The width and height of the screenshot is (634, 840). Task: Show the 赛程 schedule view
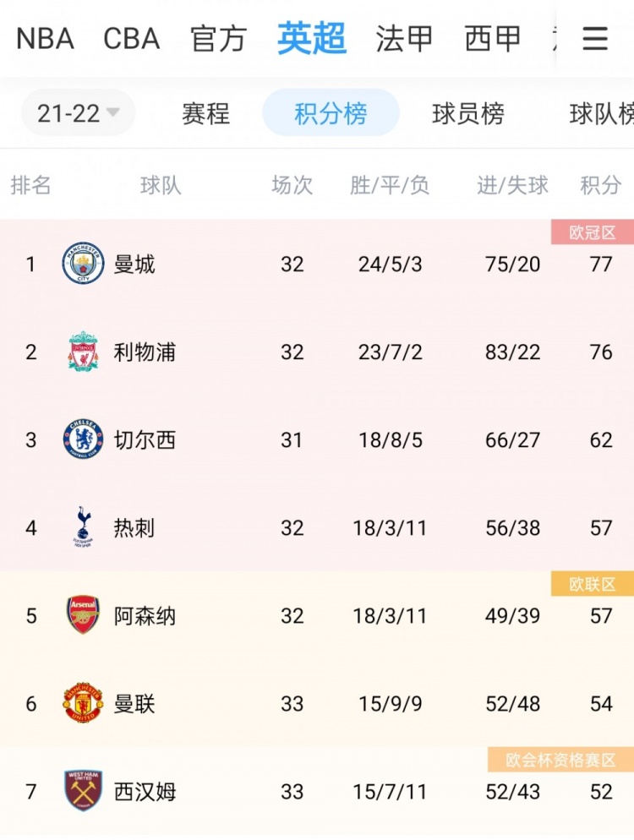pos(205,113)
